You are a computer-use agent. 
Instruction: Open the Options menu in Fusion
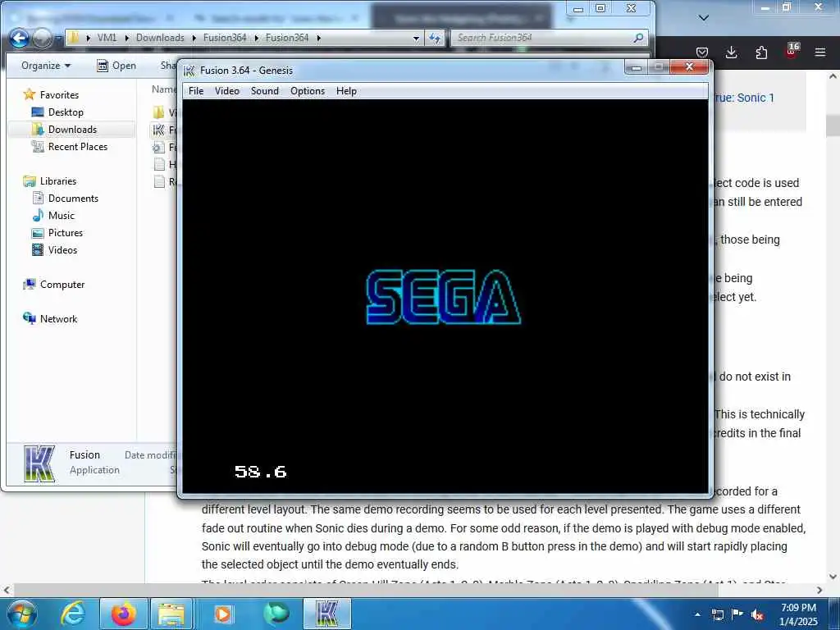coord(308,91)
